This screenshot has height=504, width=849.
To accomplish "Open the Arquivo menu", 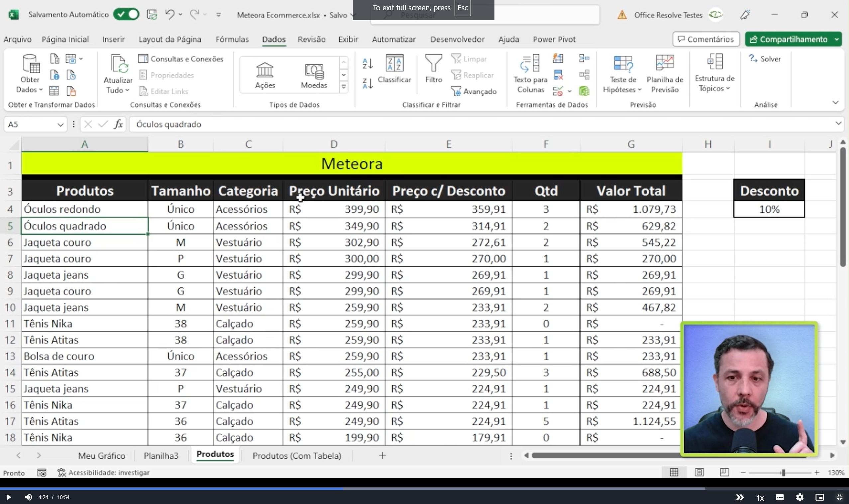I will pos(17,40).
